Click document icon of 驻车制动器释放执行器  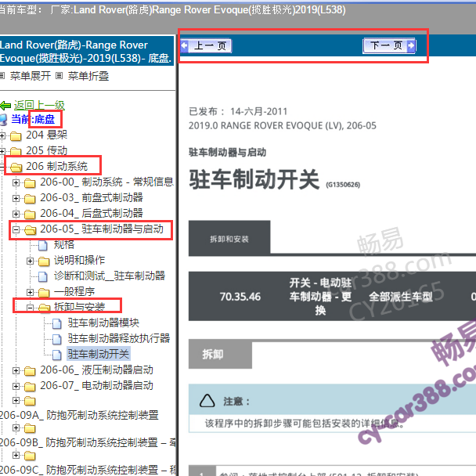coord(57,339)
